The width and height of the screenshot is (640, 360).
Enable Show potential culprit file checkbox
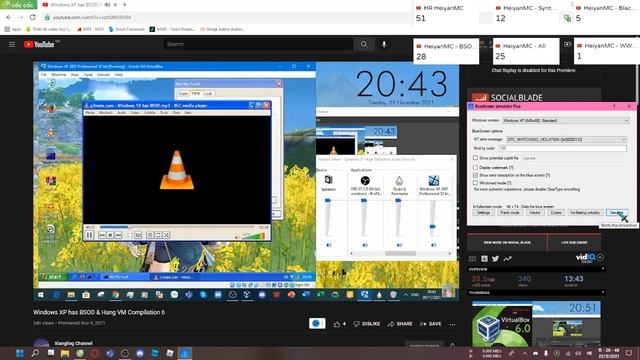(475, 158)
